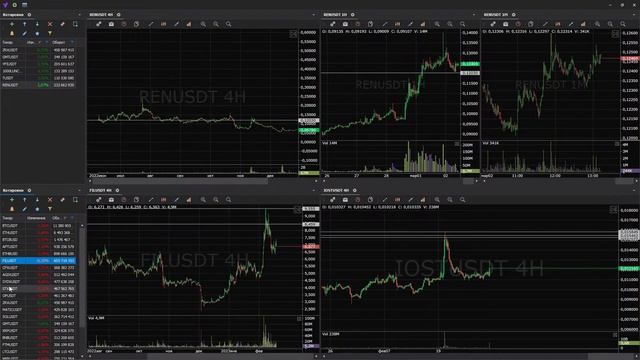Open settings gear on IOSTUSDT 4H tab
Image resolution: width=640 pixels, height=360 pixels.
click(355, 190)
